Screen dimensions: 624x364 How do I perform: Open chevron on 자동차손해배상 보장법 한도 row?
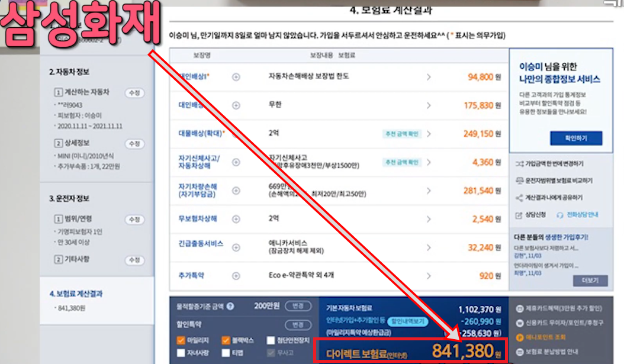pyautogui.click(x=429, y=77)
